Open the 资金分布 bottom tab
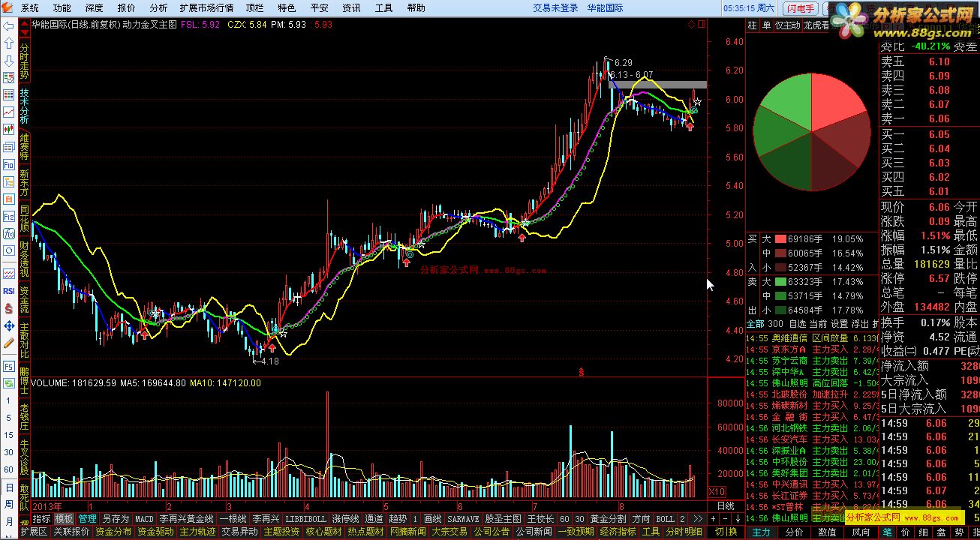The width and height of the screenshot is (980, 540). [113, 532]
